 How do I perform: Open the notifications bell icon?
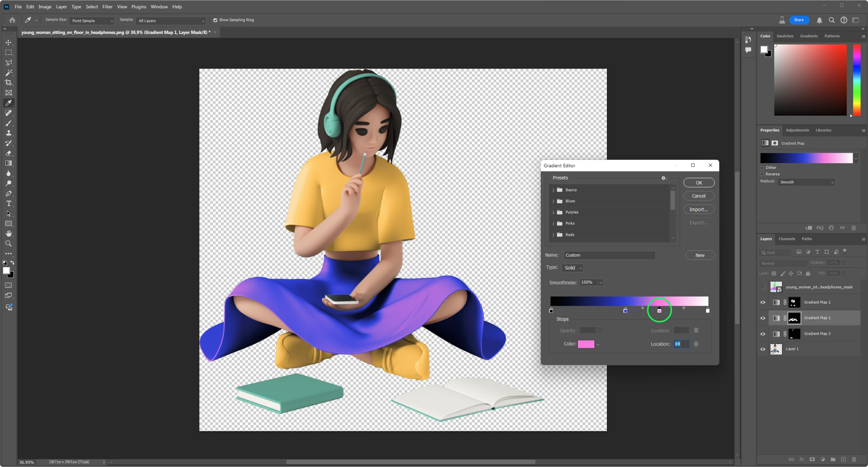819,20
